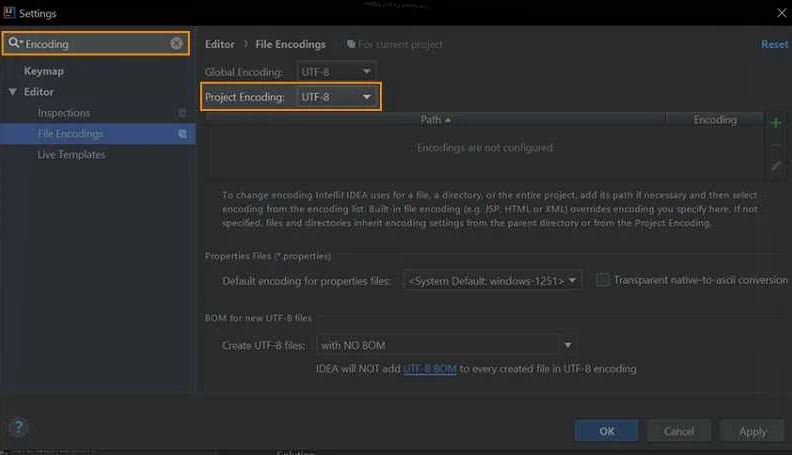Click the project icon next to Inspections
The height and width of the screenshot is (455, 792).
pos(182,113)
